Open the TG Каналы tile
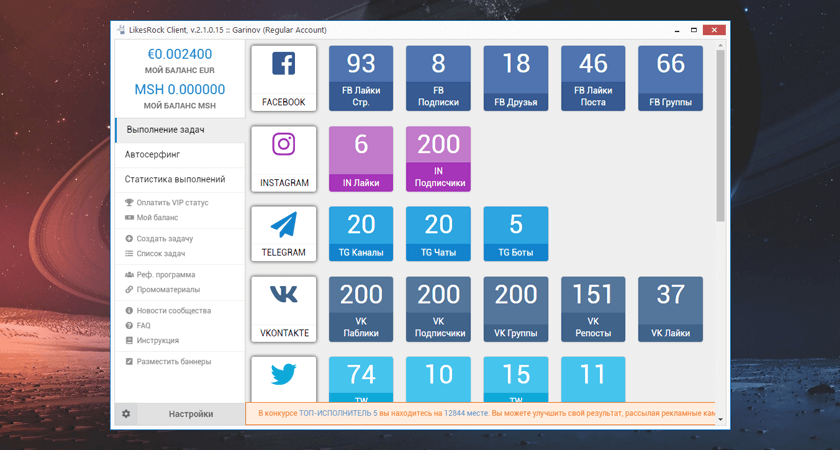The height and width of the screenshot is (450, 840). (x=361, y=234)
